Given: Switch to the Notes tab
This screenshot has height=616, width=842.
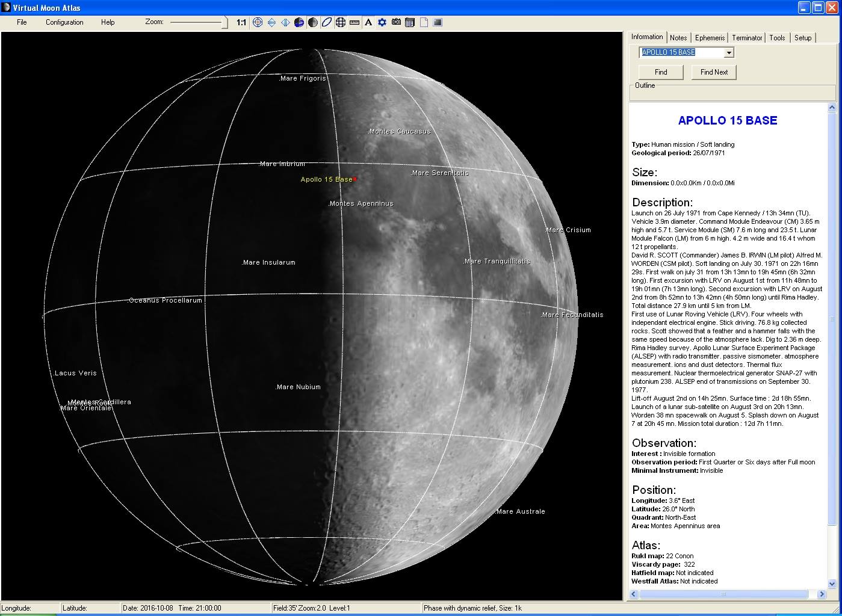Looking at the screenshot, I should 678,37.
